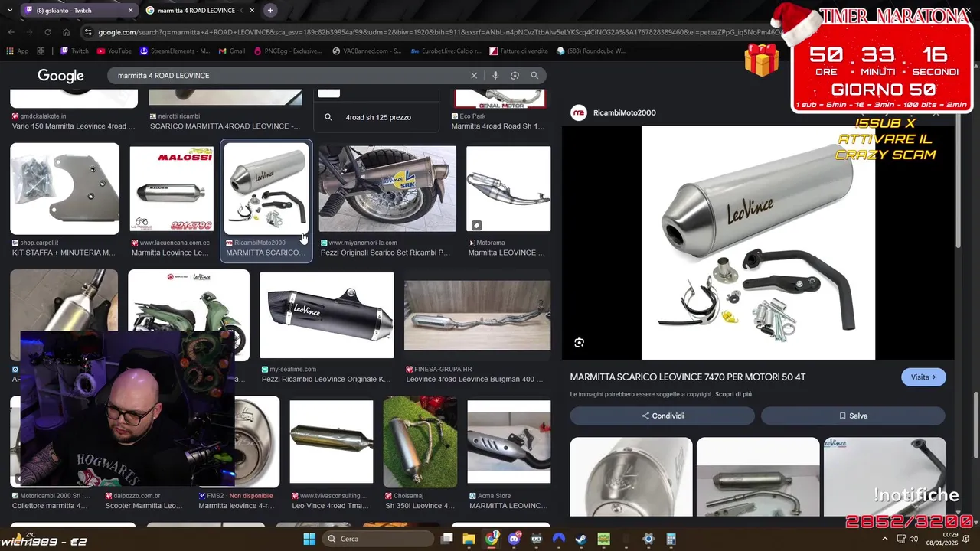The image size is (980, 551).
Task: Open the YouTube bookmark
Action: click(114, 51)
